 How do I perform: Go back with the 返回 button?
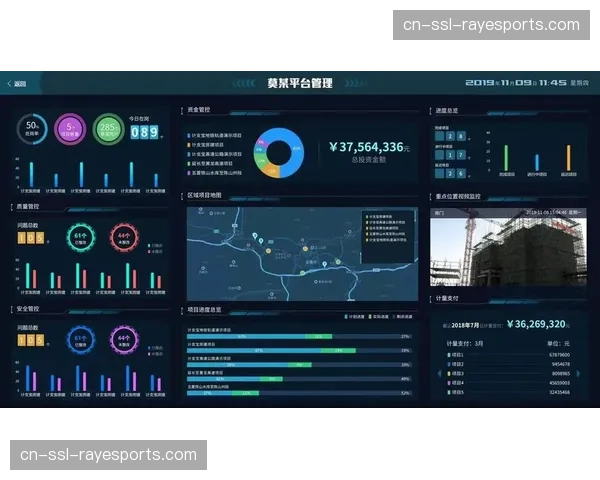coord(17,84)
